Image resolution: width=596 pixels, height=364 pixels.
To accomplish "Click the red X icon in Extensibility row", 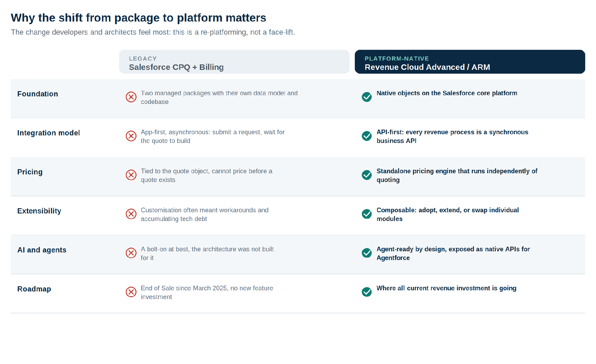I will pos(131,214).
